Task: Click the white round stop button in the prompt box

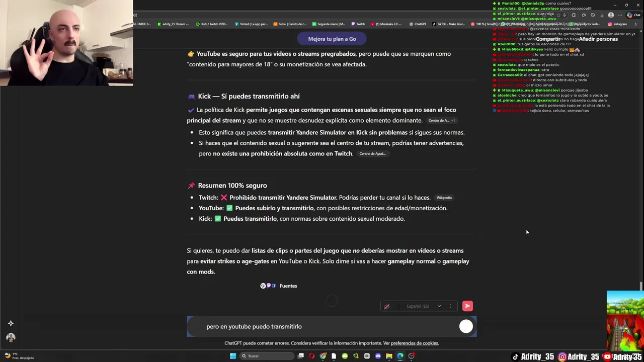Action: click(466, 326)
